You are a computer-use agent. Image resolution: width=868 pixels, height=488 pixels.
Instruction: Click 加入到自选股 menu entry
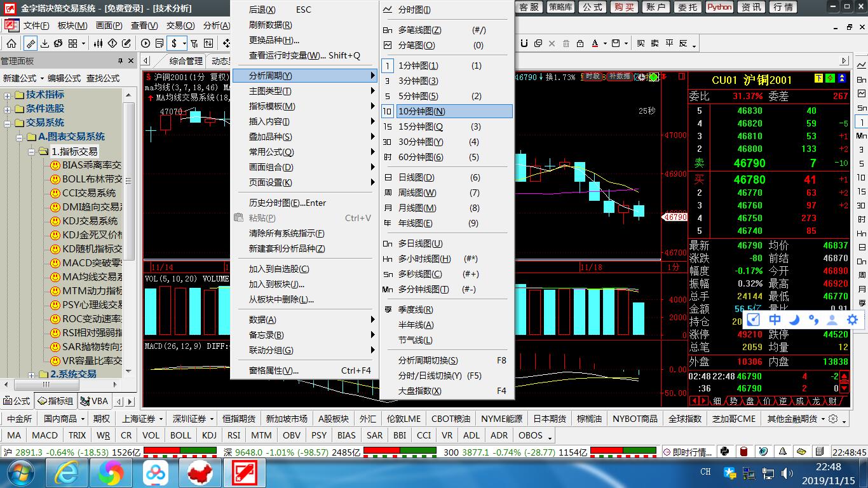click(x=305, y=269)
